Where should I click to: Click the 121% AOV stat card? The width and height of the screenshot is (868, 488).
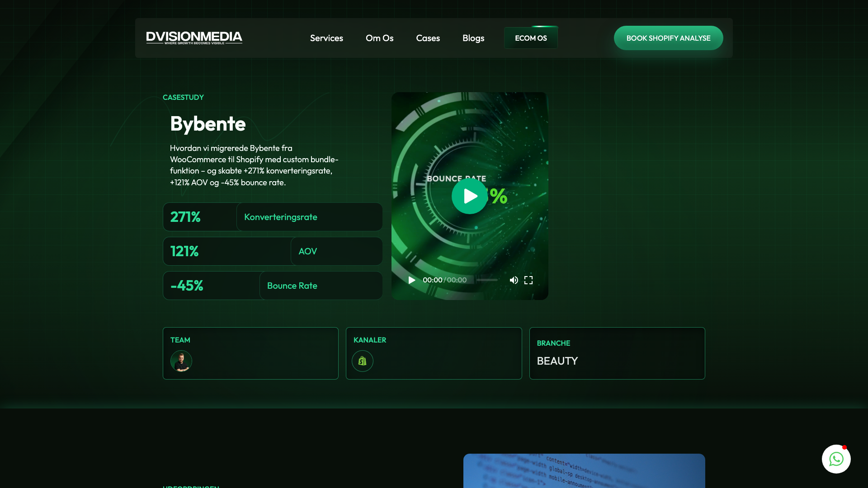coord(273,251)
